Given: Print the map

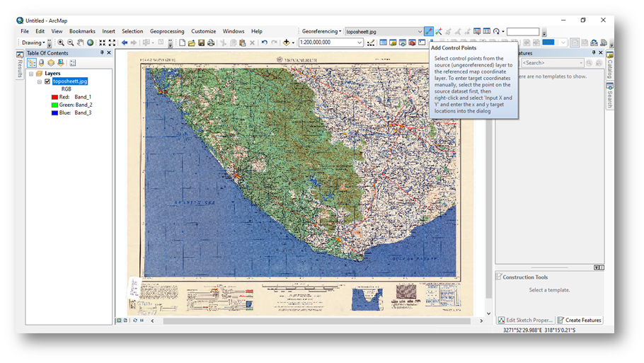Looking at the screenshot, I should pyautogui.click(x=211, y=42).
